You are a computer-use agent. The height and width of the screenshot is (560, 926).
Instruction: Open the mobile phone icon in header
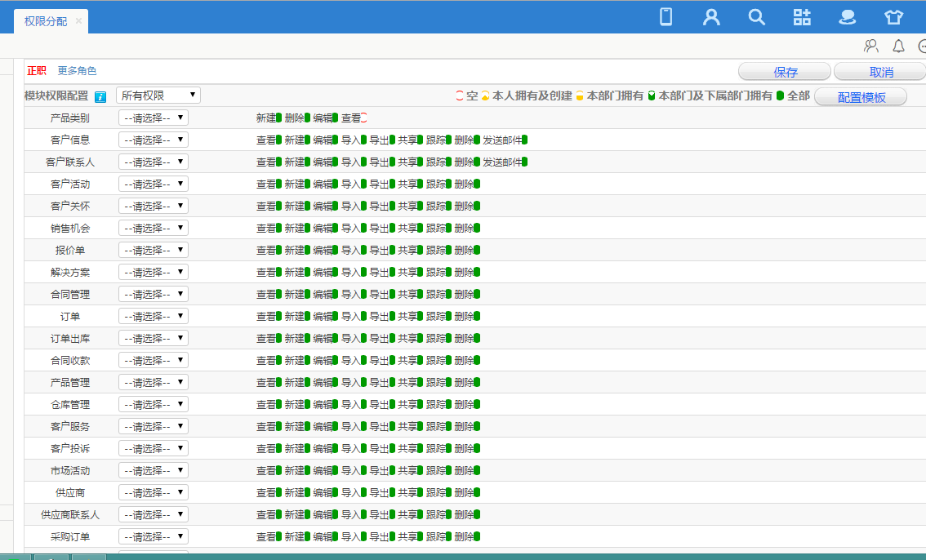pyautogui.click(x=666, y=17)
